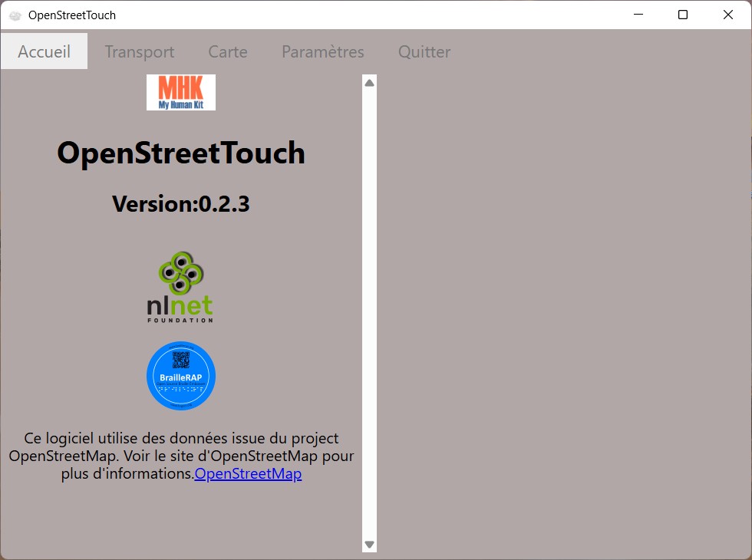Click the scrollbar up arrow
This screenshot has width=752, height=560.
tap(369, 83)
